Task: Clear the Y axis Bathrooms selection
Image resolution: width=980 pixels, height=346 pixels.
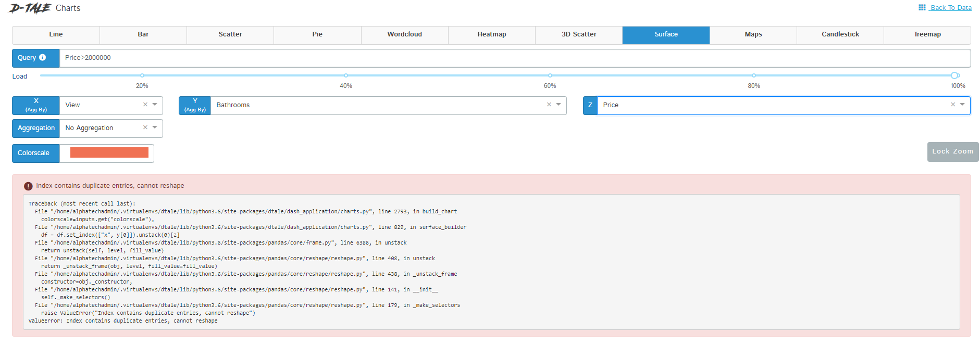Action: (549, 105)
